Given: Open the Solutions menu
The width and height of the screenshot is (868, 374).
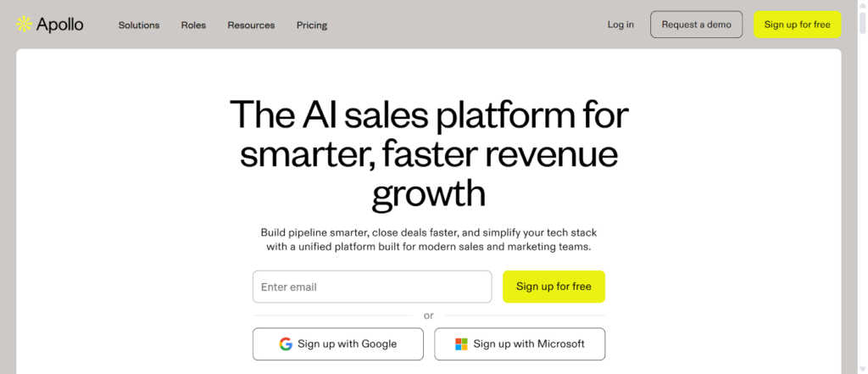Looking at the screenshot, I should pyautogui.click(x=139, y=25).
